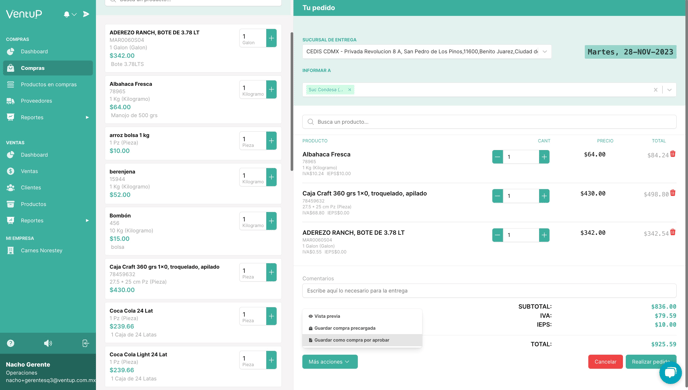This screenshot has width=688, height=390.
Task: Delete ADEREZO RANCH from order
Action: [x=673, y=232]
